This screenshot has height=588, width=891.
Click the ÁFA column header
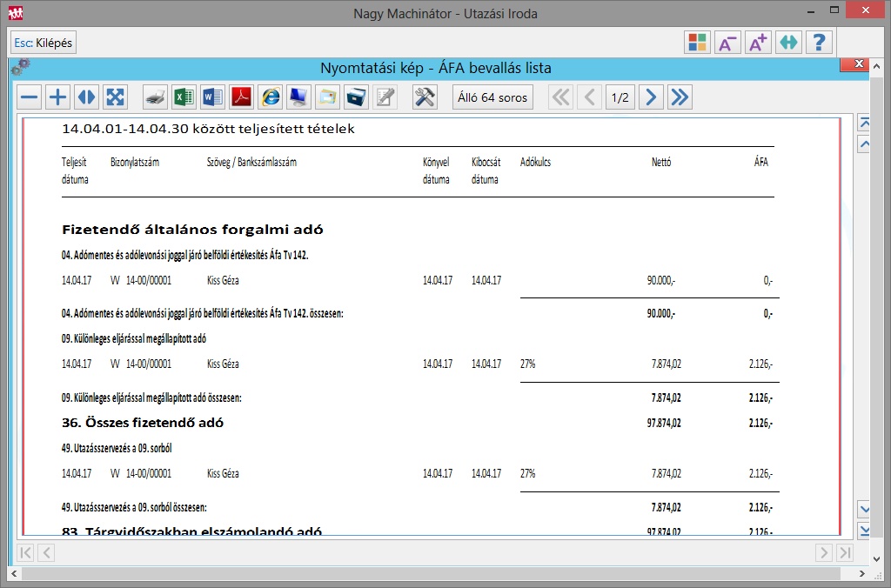pyautogui.click(x=761, y=163)
